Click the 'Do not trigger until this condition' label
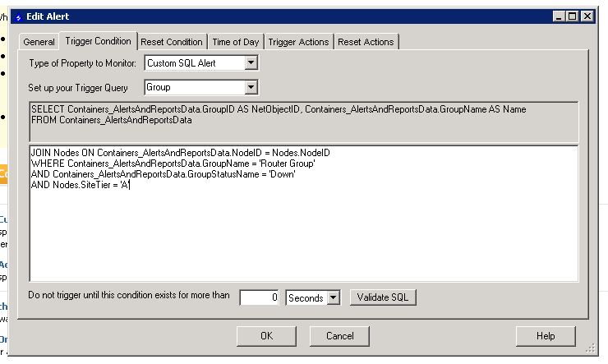 pos(129,295)
